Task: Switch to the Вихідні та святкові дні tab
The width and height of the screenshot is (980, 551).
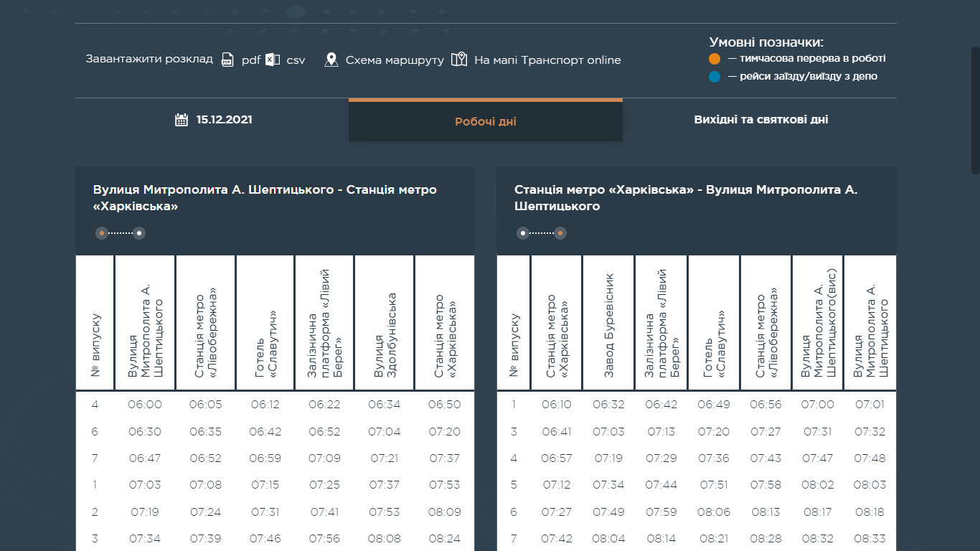Action: [x=760, y=120]
